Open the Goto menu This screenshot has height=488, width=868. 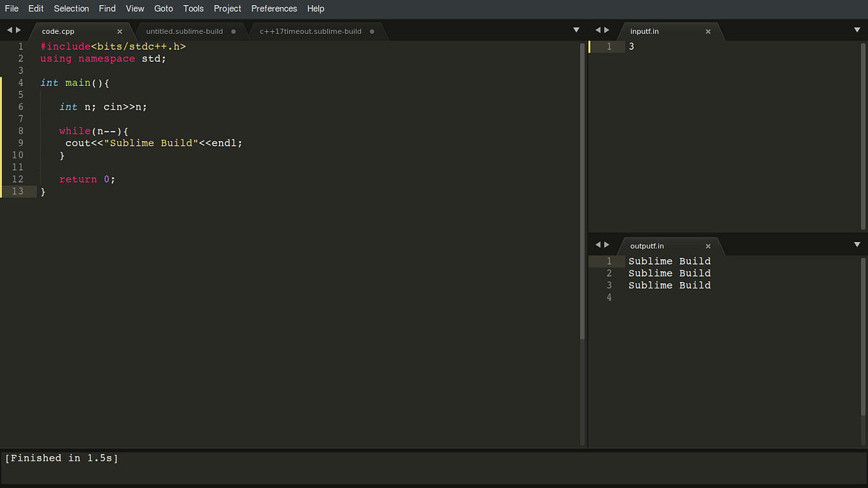coord(163,8)
